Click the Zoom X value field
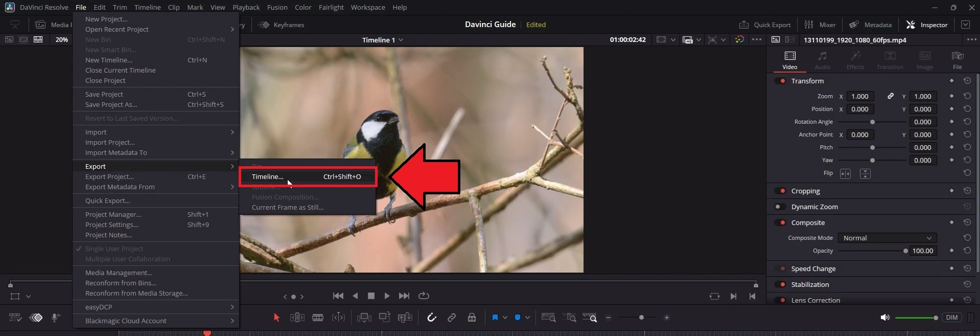This screenshot has width=980, height=336. click(x=860, y=96)
